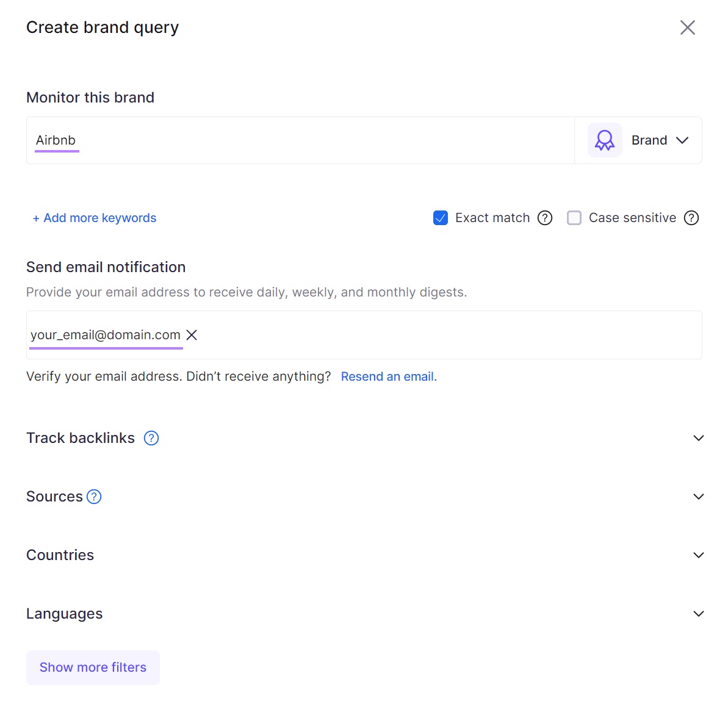Screen dimensions: 728x701
Task: Uncheck the Exact match checkbox
Action: pyautogui.click(x=440, y=217)
